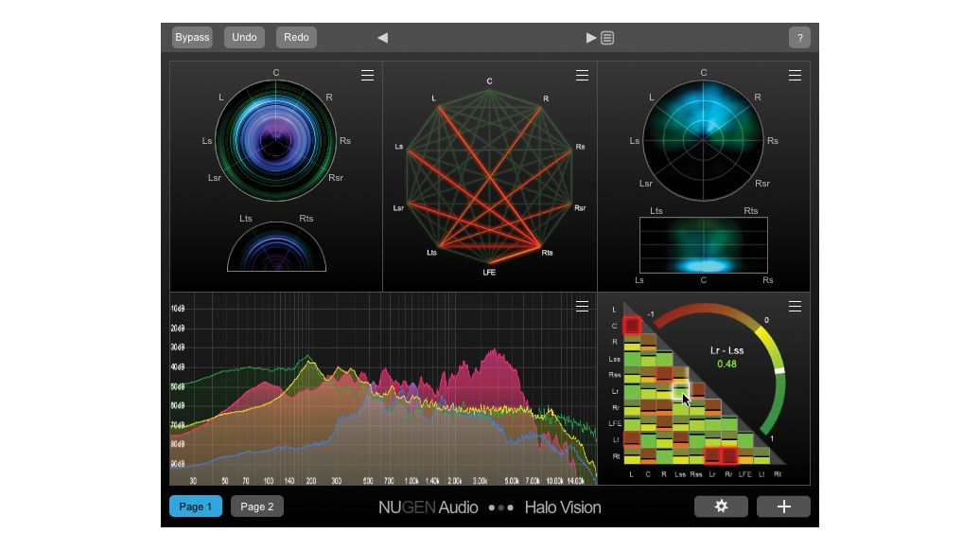The image size is (980, 551).
Task: Open the channel web display's panel menu
Action: point(582,76)
